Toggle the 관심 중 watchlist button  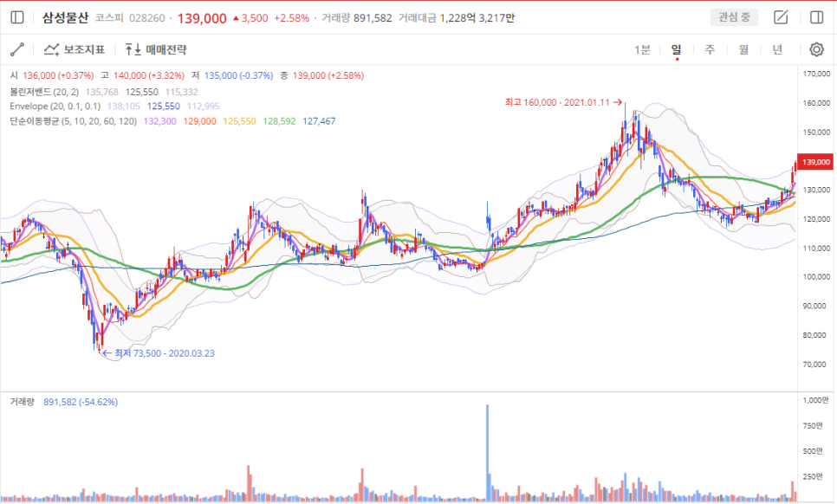coord(734,17)
